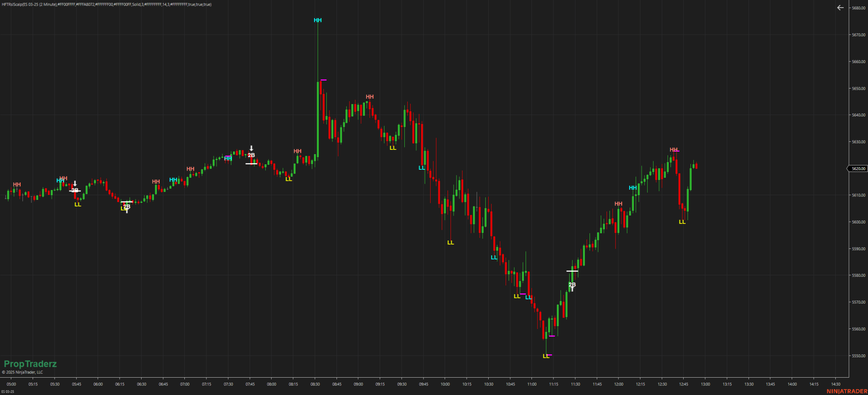Image resolution: width=868 pixels, height=395 pixels.
Task: Click the back arrow icon at top right
Action: 840,8
